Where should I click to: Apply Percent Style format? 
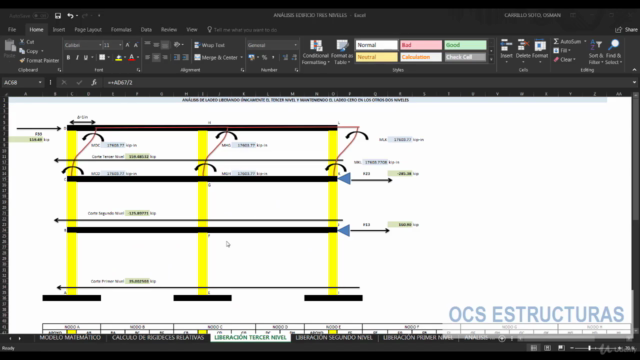coord(264,58)
